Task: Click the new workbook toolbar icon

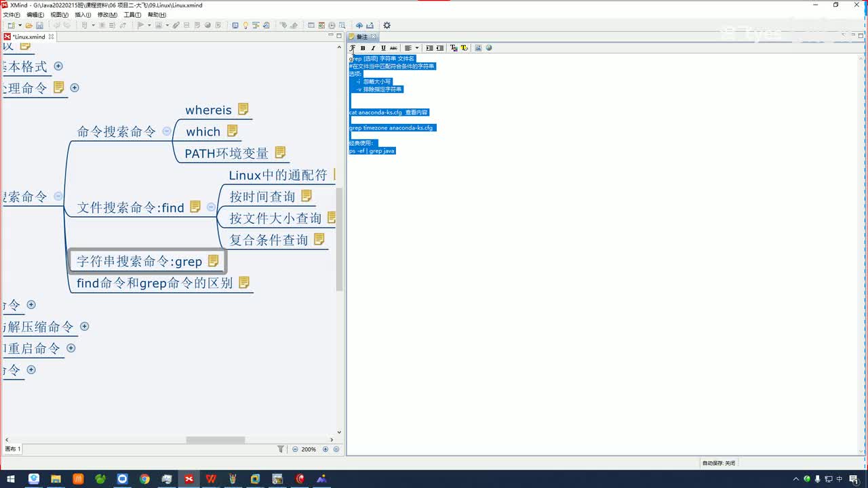Action: 11,26
